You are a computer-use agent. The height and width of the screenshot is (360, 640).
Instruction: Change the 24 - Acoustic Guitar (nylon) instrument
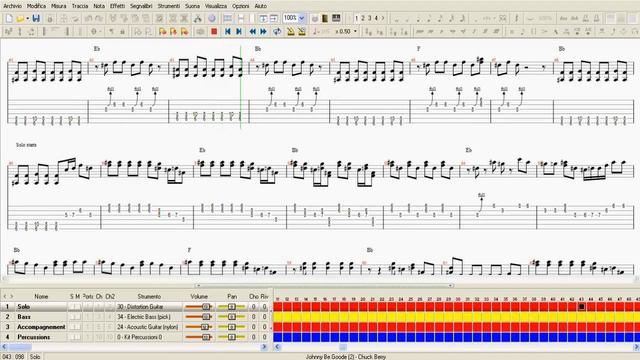149,327
